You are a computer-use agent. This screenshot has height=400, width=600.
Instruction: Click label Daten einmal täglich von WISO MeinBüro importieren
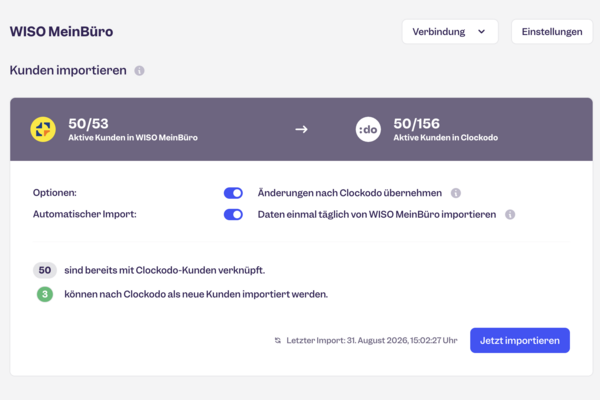[x=377, y=214]
